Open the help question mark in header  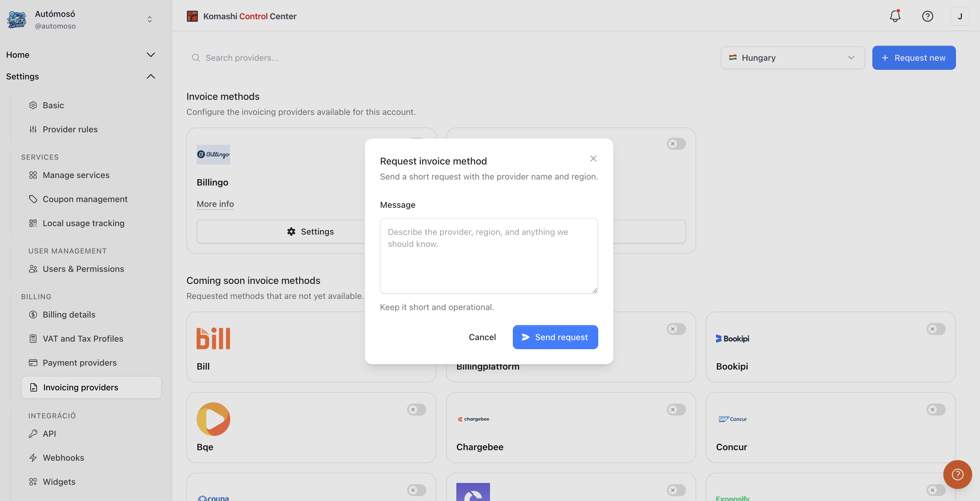pyautogui.click(x=927, y=16)
